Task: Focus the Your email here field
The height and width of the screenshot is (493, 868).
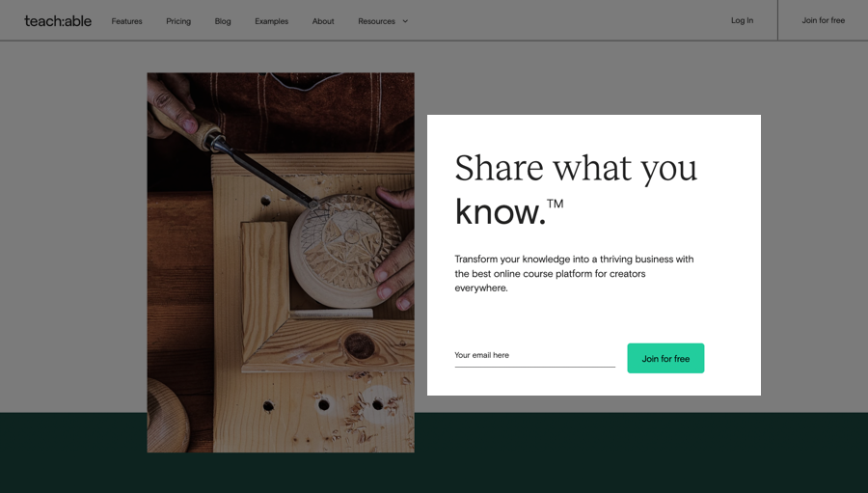Action: (534, 356)
